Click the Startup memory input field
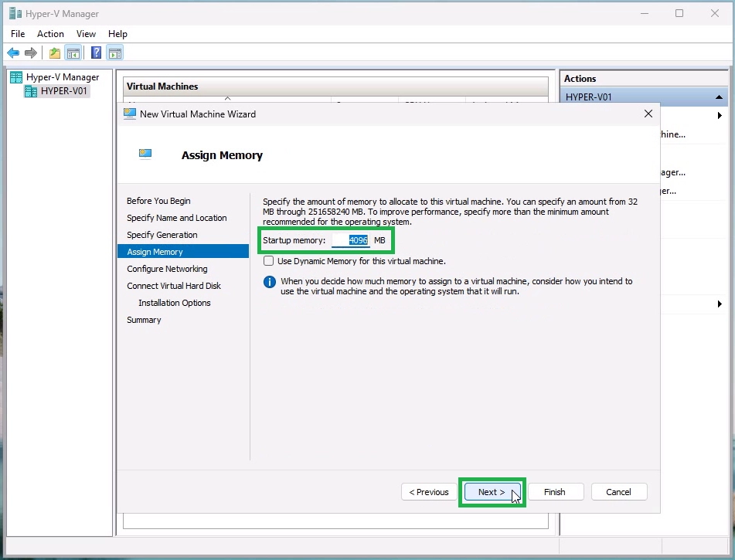Screen dimensions: 735x560 click(351, 240)
